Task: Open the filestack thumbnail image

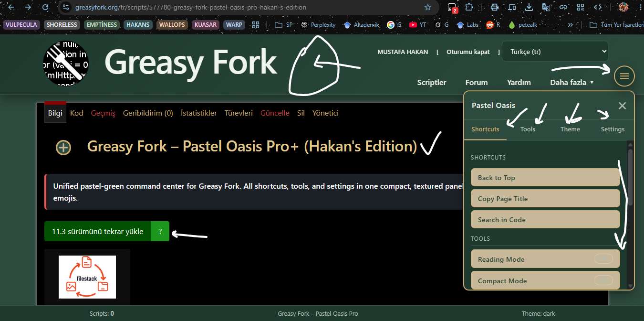Action: click(x=87, y=277)
